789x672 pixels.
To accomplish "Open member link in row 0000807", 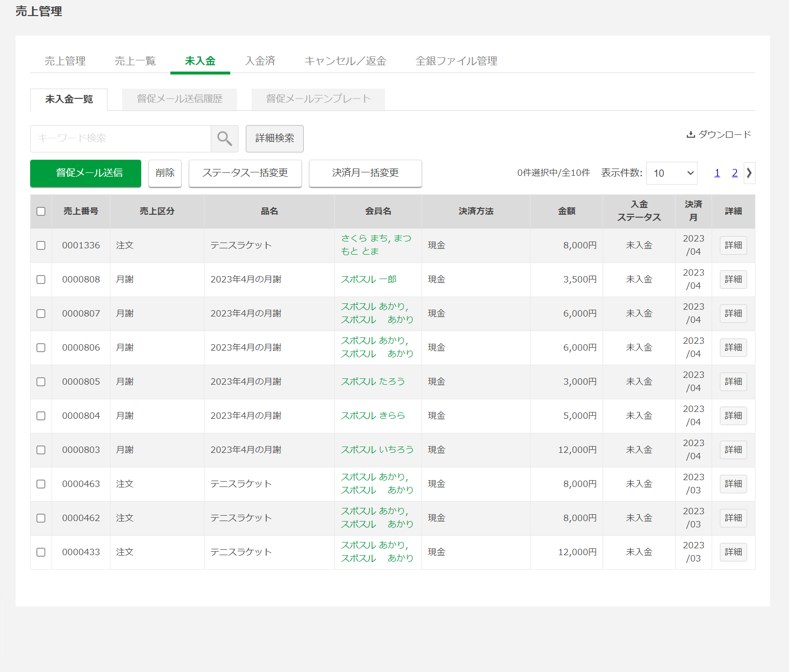I will click(377, 313).
